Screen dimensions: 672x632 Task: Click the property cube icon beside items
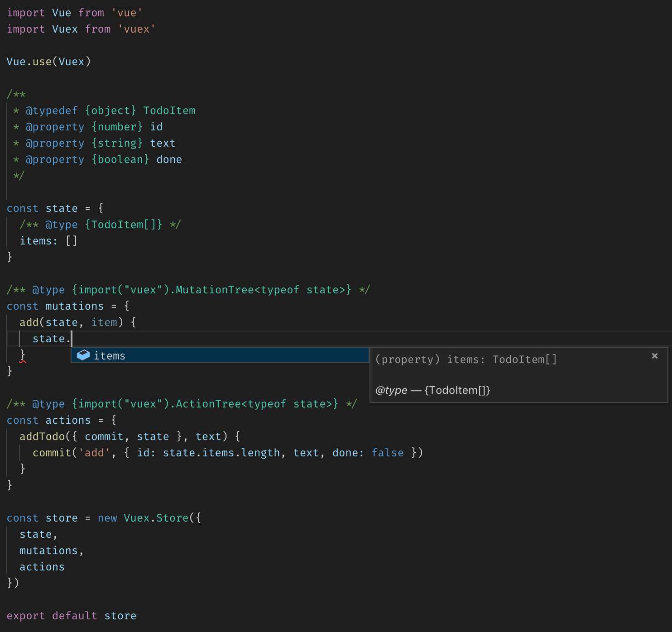[x=83, y=355]
